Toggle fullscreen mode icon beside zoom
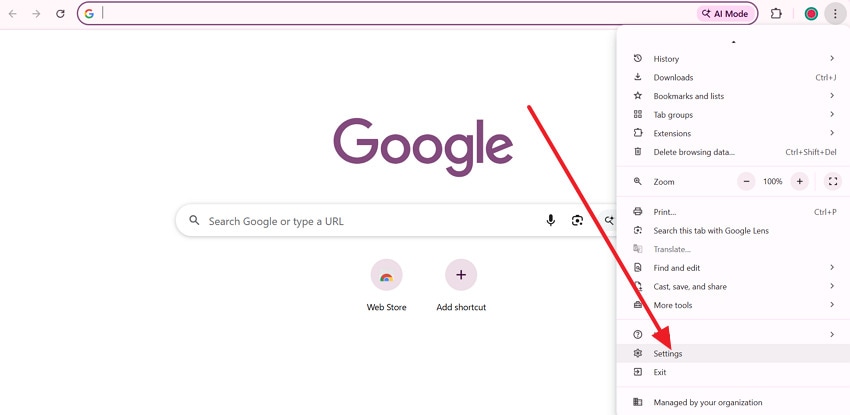Screen dimensions: 850x415 833,181
